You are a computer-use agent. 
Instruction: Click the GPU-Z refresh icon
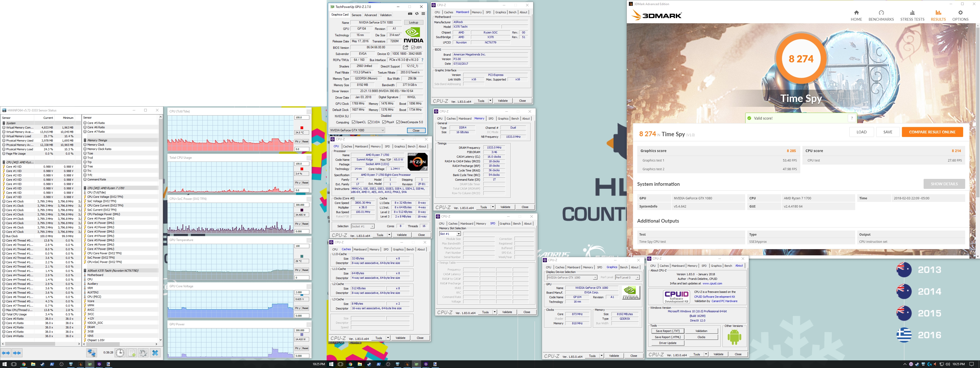click(x=416, y=14)
